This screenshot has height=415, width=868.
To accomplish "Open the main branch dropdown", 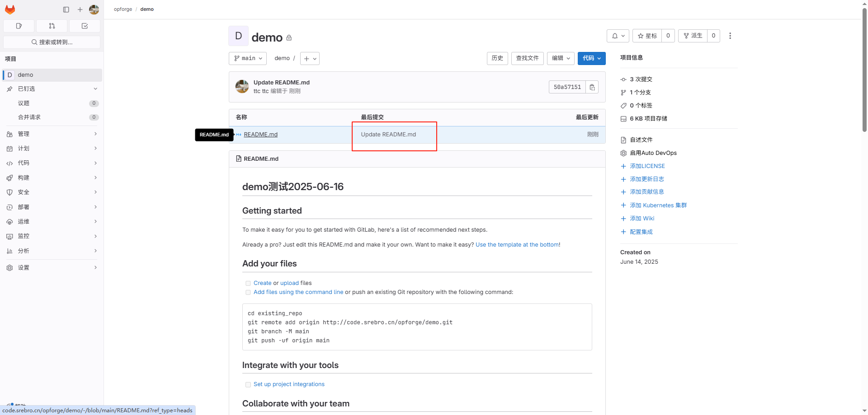I will pos(248,58).
